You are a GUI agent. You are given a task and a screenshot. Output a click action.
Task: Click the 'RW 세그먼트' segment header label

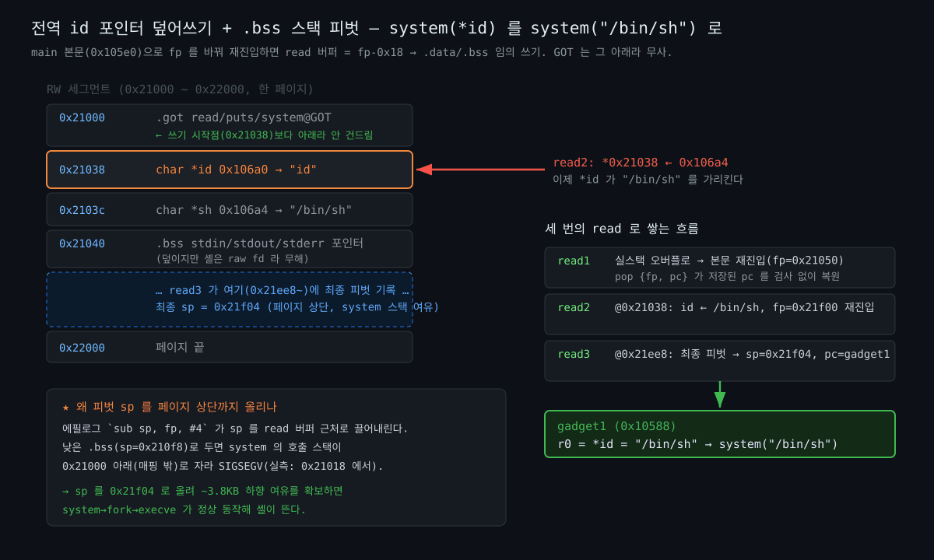click(x=180, y=89)
